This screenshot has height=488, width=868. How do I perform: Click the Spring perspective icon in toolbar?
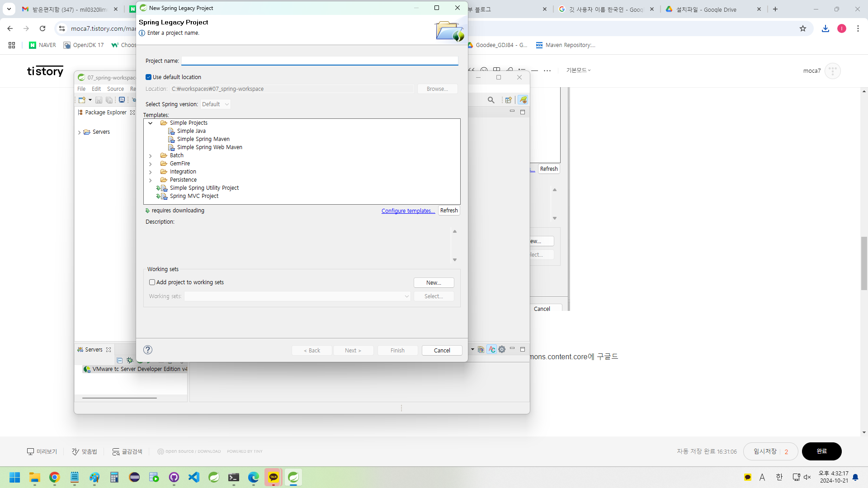523,100
